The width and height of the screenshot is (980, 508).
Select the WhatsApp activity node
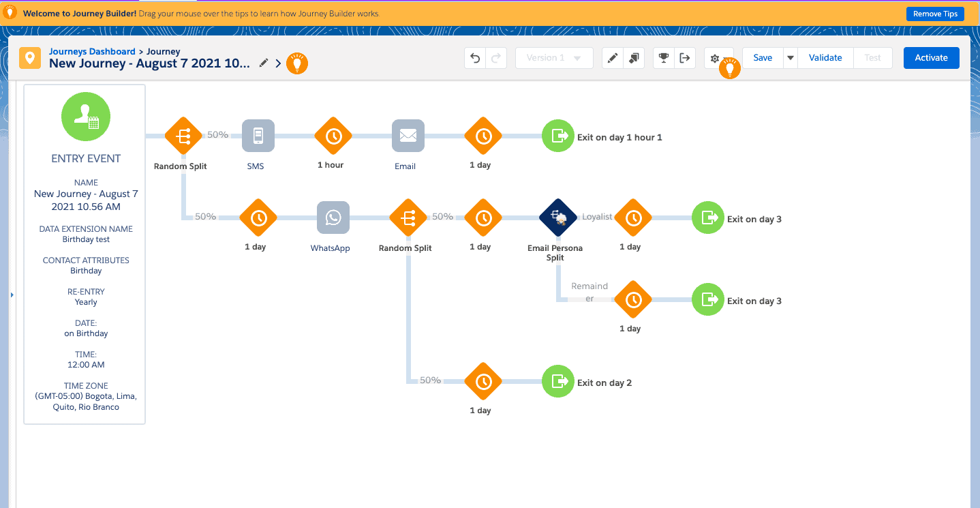click(x=333, y=218)
